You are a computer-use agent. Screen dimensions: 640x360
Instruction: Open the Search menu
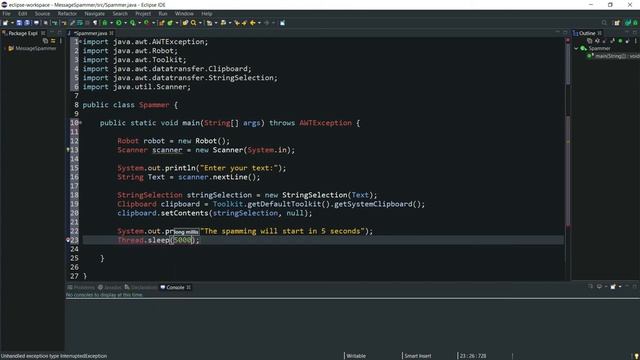(120, 13)
